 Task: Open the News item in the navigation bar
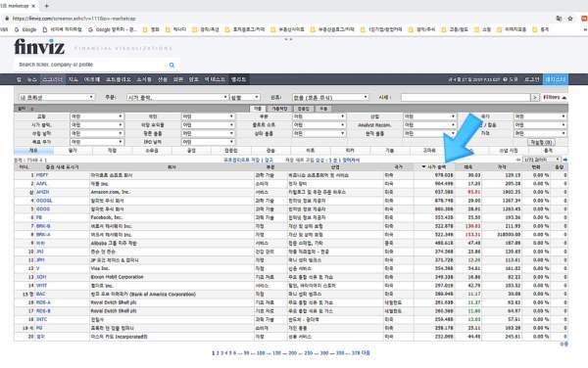click(x=32, y=79)
